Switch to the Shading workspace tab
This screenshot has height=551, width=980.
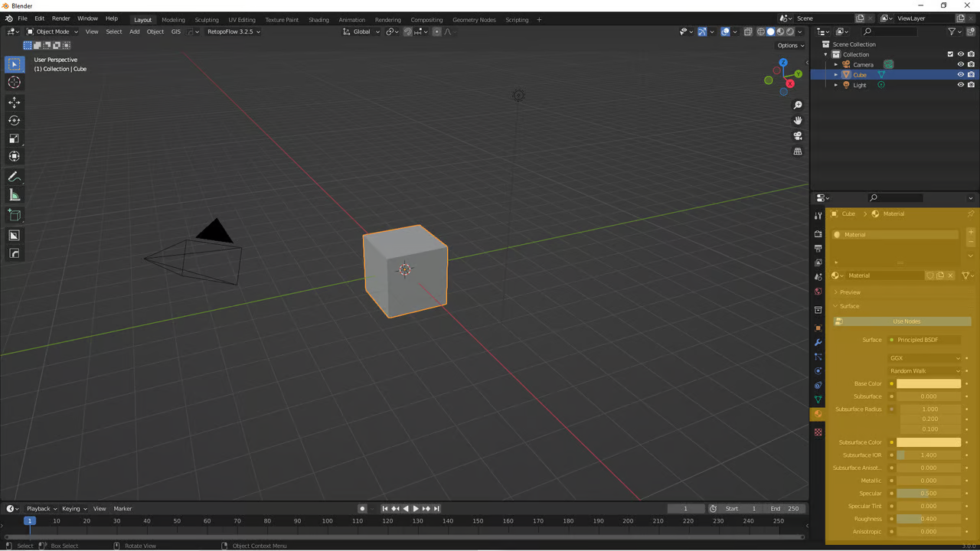point(318,18)
